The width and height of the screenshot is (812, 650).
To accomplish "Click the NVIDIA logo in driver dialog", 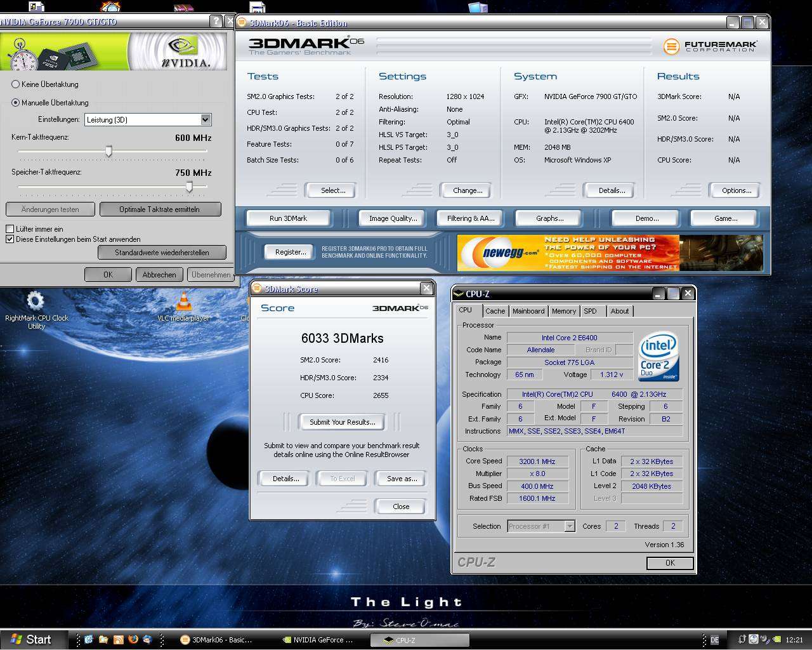I will pos(185,51).
